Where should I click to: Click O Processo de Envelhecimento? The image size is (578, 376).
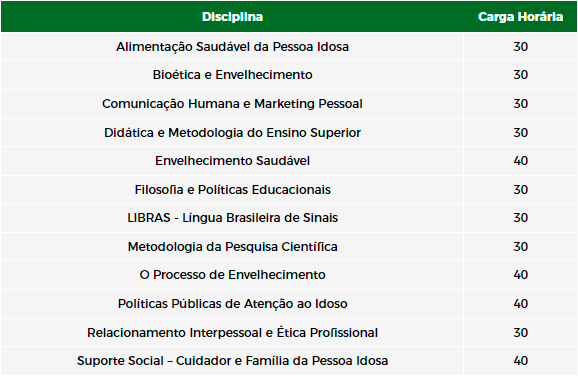(232, 275)
